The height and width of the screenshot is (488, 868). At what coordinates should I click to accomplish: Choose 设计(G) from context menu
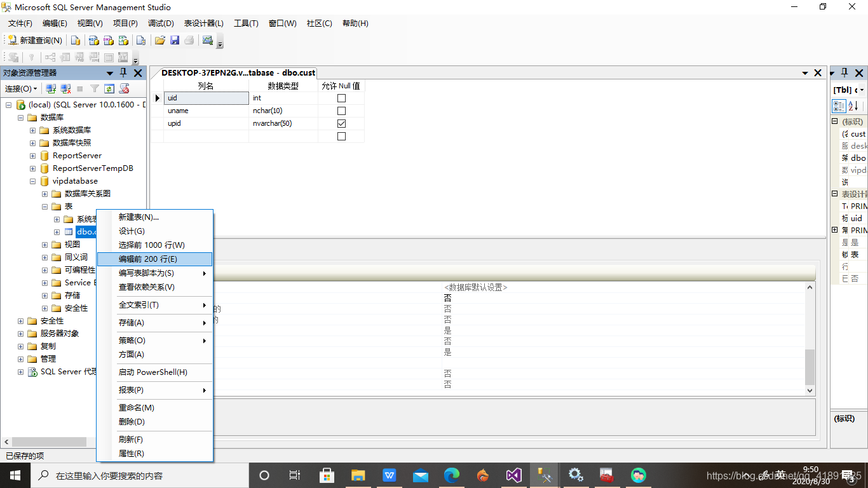coord(154,231)
